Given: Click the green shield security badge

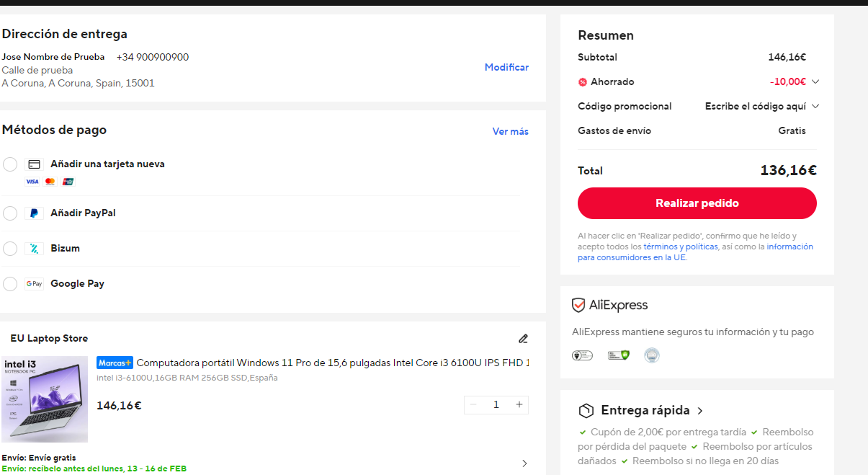Looking at the screenshot, I should pyautogui.click(x=618, y=355).
